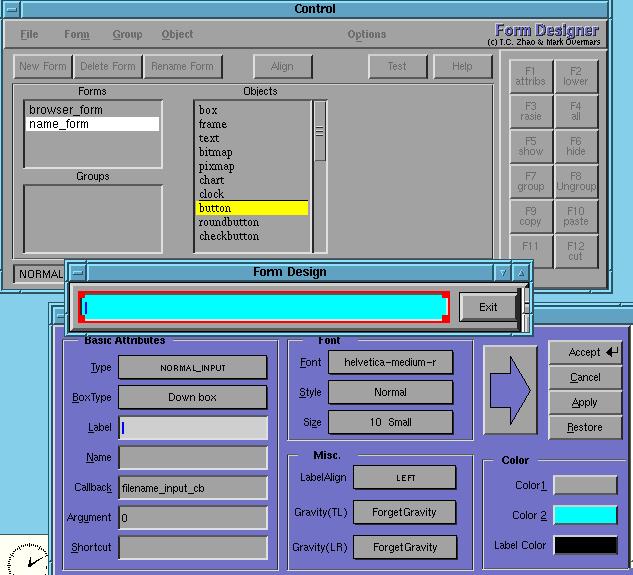Click the Accept button
The width and height of the screenshot is (633, 575).
(585, 352)
